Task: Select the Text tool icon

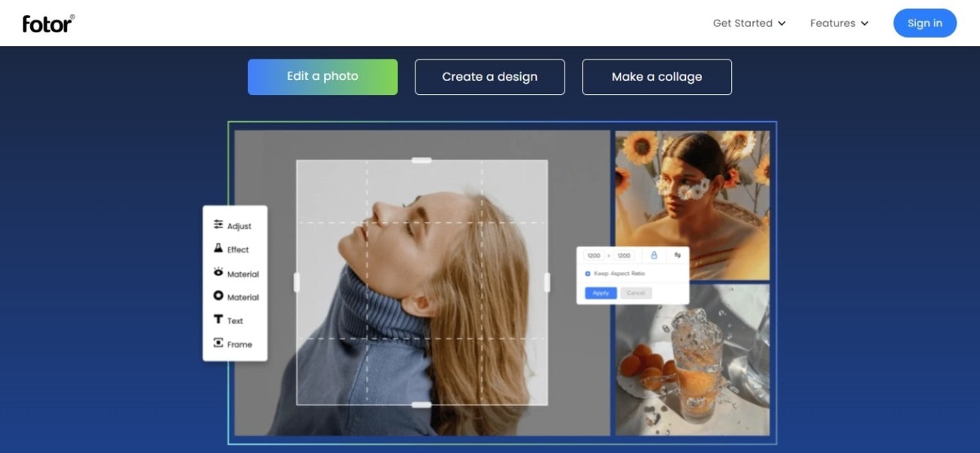Action: coord(219,320)
